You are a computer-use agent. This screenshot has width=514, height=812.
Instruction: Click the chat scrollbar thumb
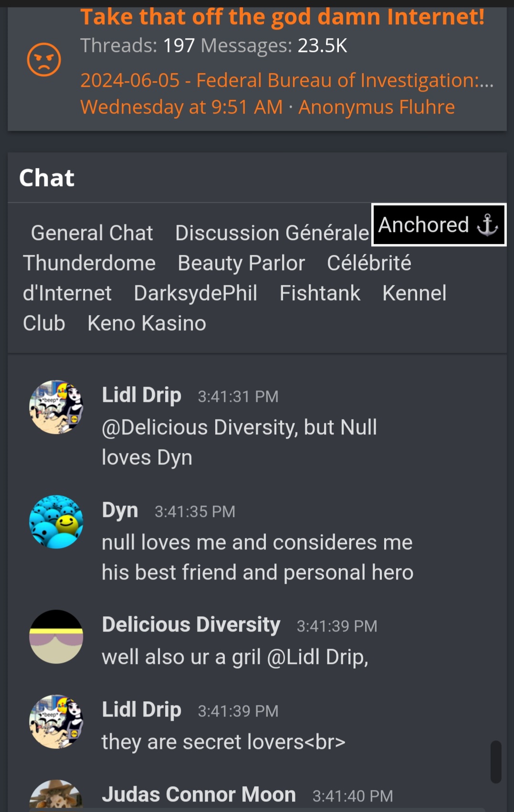click(496, 762)
